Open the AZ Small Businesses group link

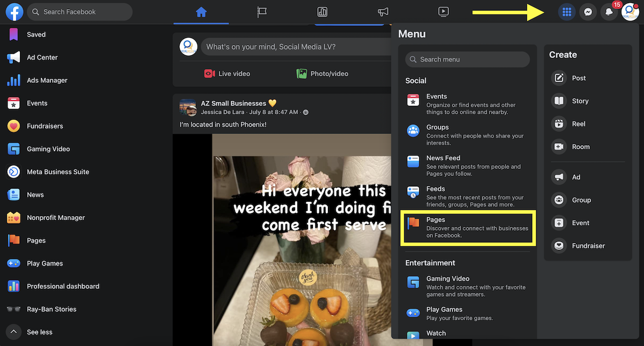[x=233, y=104]
